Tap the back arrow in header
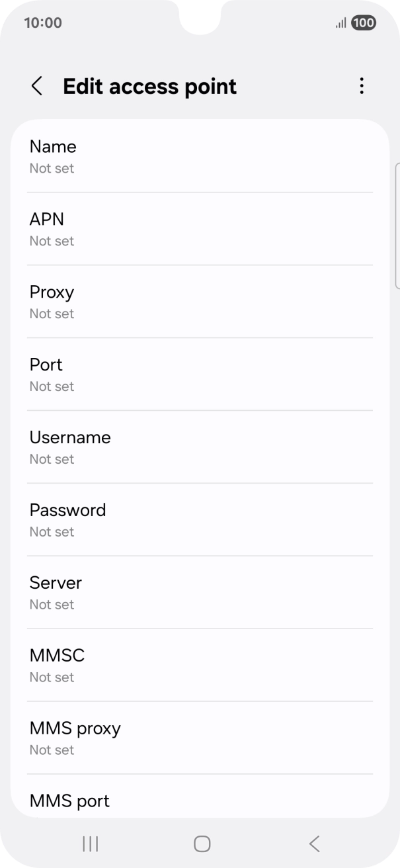 coord(37,86)
